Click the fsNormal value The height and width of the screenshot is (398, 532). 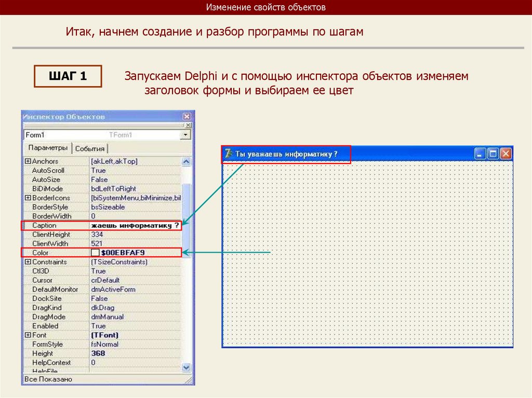click(105, 345)
